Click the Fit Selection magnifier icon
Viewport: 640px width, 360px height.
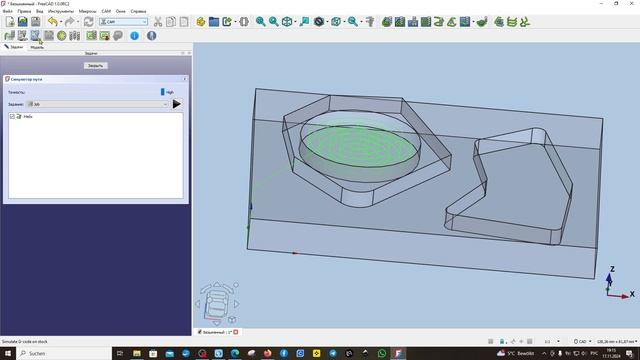[x=273, y=22]
